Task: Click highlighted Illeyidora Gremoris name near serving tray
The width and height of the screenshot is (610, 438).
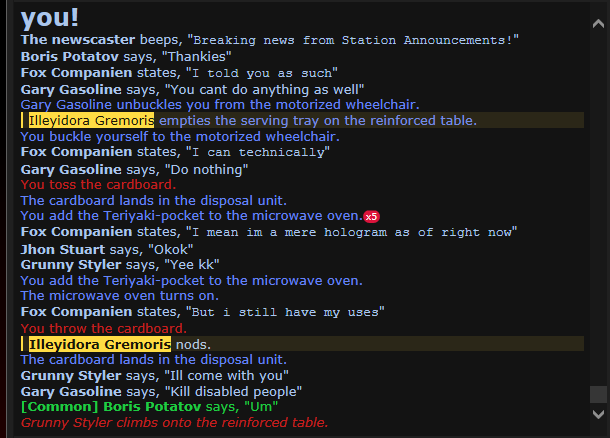Action: [91, 120]
